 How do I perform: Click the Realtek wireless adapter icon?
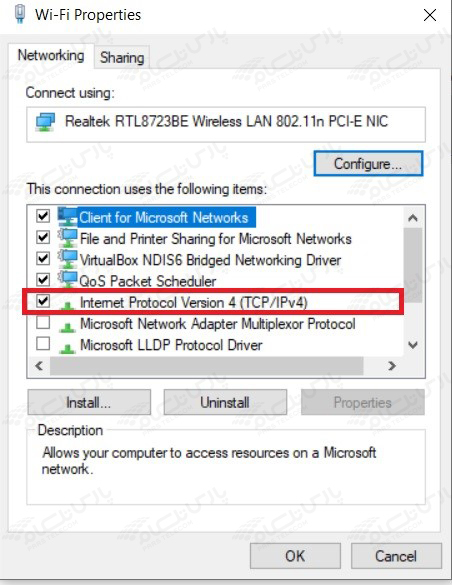[45, 122]
